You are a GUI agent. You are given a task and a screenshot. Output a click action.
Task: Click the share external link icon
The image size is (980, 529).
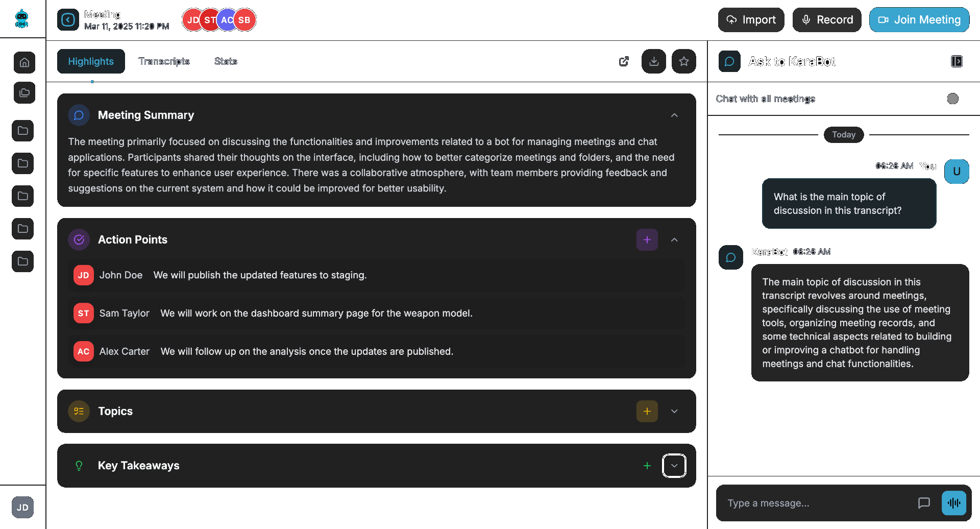point(624,61)
